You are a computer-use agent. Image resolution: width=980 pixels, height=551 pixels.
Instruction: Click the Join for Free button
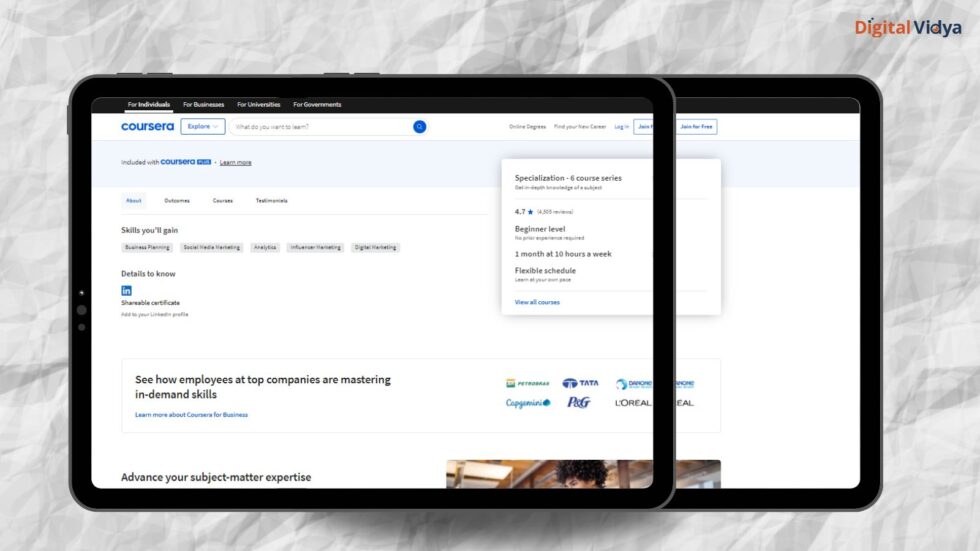tap(696, 127)
